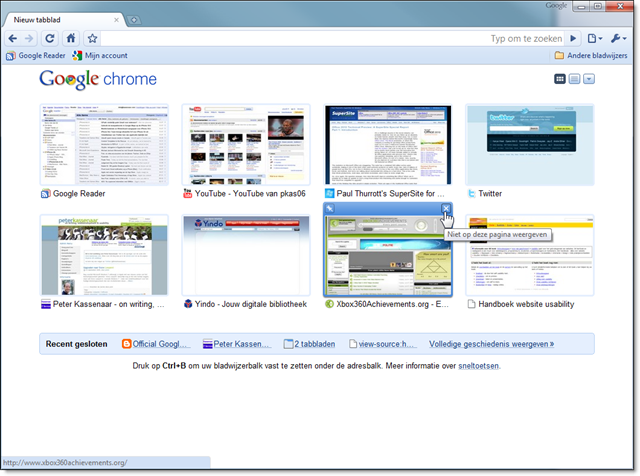Open the Yindo thumbnail
Viewport: 640px width, 476px height.
(246, 255)
